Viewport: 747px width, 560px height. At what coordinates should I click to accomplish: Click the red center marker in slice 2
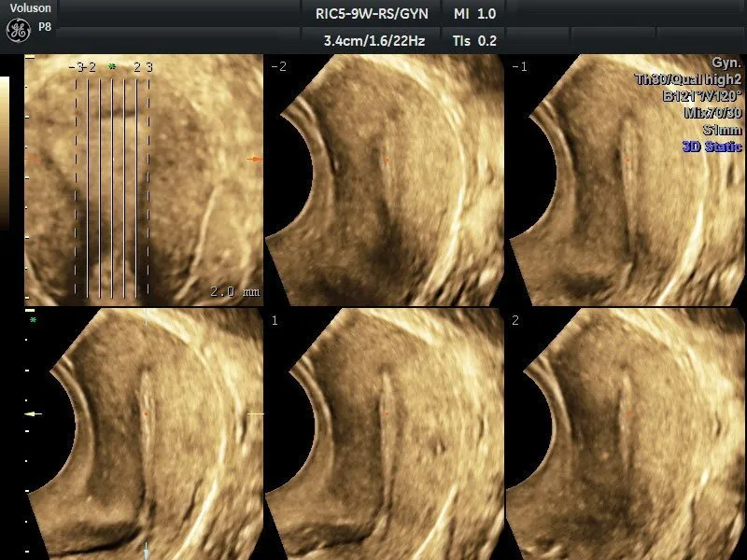[x=628, y=413]
